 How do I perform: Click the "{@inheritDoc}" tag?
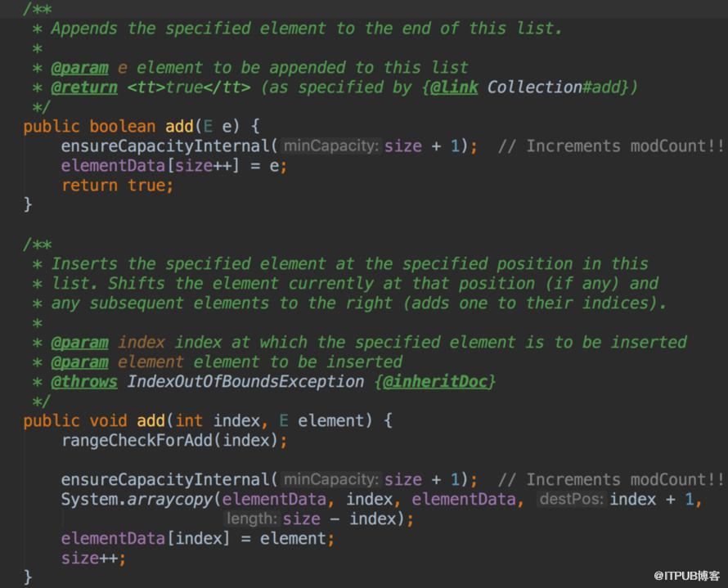tap(435, 381)
